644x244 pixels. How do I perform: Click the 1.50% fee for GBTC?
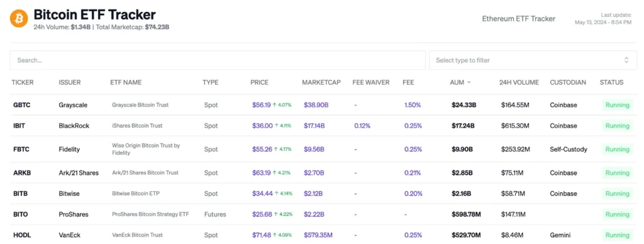[413, 105]
